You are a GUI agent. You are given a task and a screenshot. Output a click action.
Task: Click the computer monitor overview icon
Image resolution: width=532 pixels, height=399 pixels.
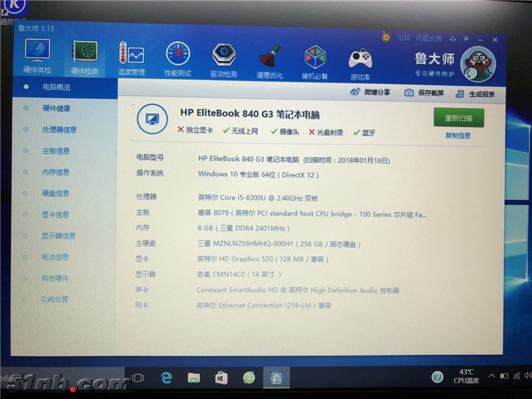point(152,119)
